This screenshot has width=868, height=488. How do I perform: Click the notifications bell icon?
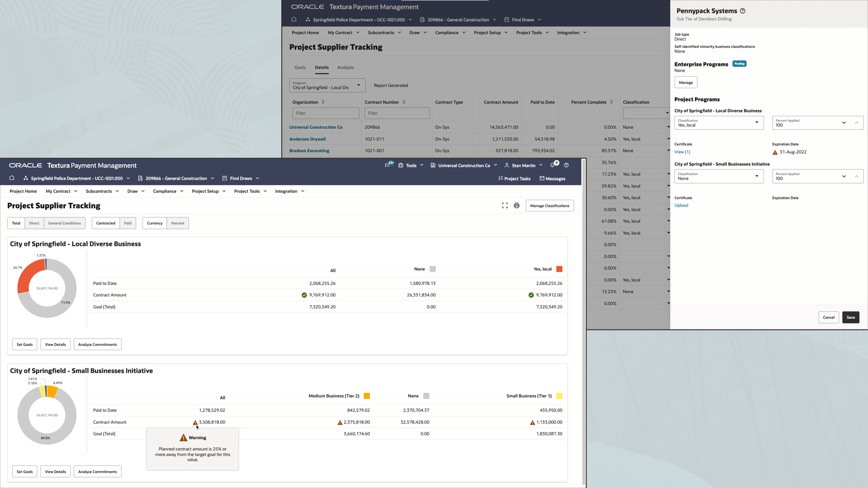(552, 165)
